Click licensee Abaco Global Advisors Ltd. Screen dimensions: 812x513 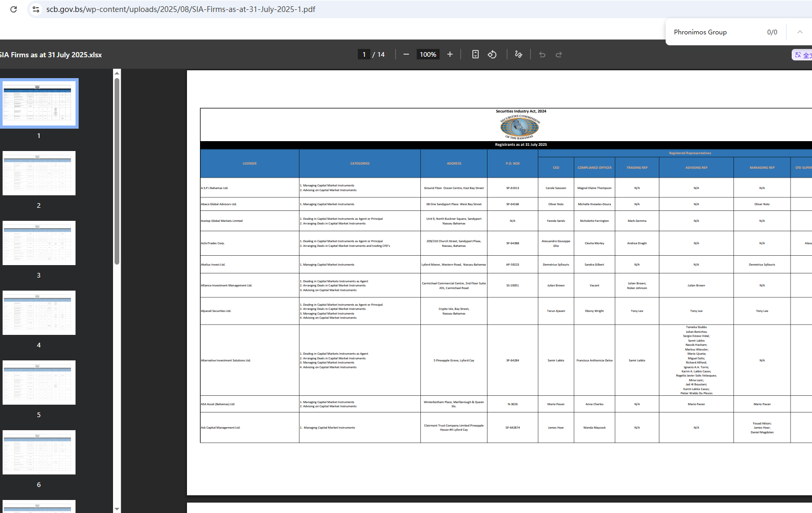click(x=219, y=204)
